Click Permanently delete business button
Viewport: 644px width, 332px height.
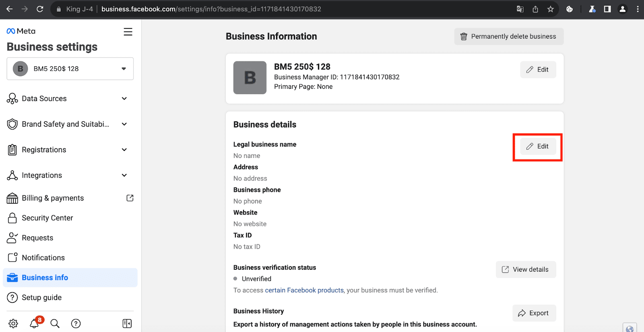[509, 37]
